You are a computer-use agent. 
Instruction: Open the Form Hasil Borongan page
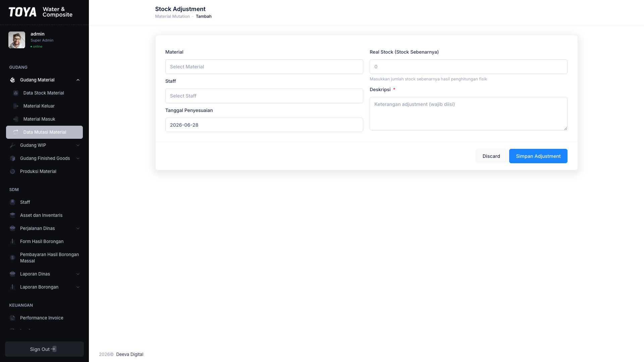pos(44,242)
